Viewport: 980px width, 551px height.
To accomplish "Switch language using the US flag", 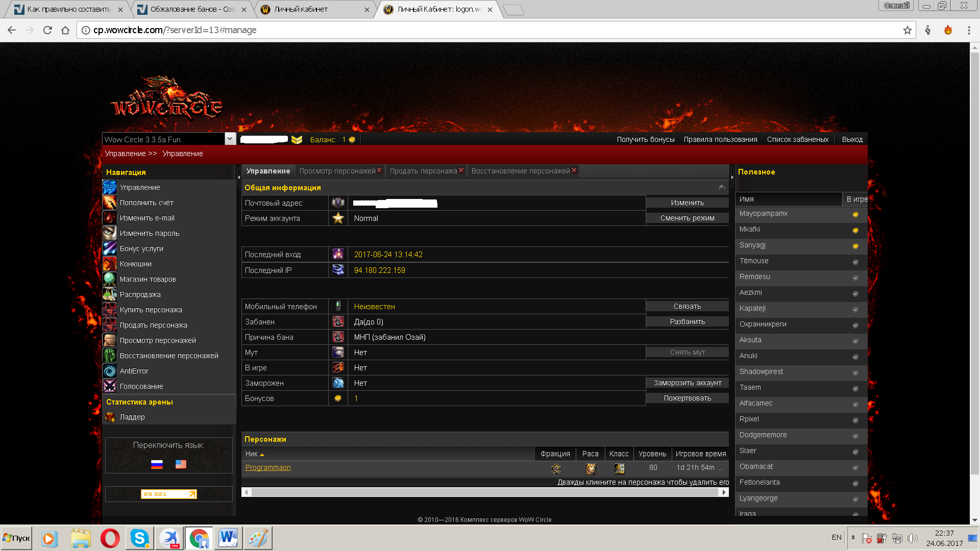I will tap(181, 464).
